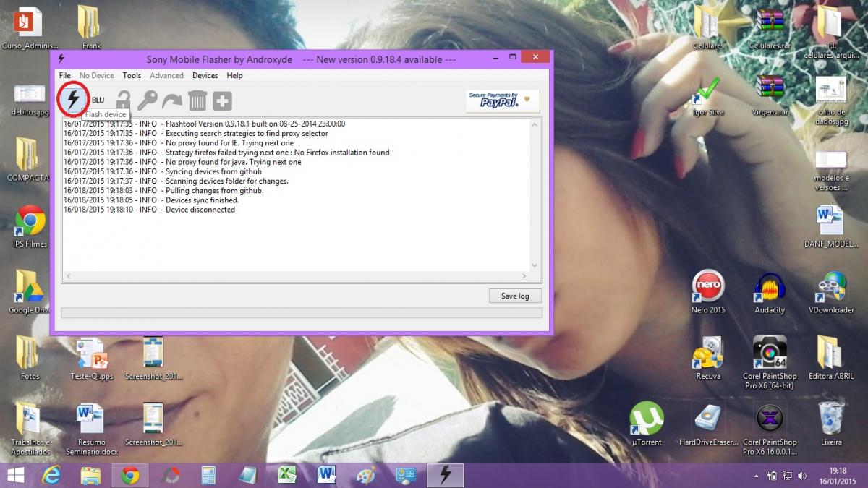This screenshot has width=868, height=488.
Task: Click the Flash device lightning icon
Action: pyautogui.click(x=73, y=100)
